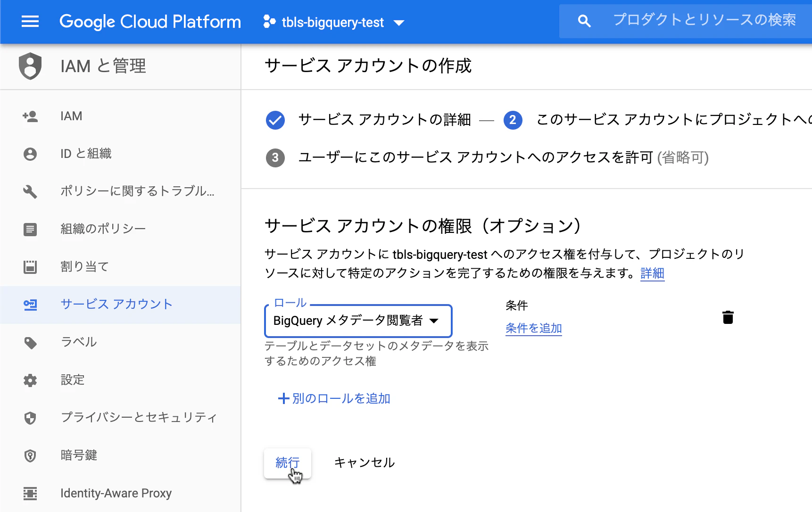Click the 条件を追加 link
Viewport: 812px width, 512px height.
tap(534, 329)
